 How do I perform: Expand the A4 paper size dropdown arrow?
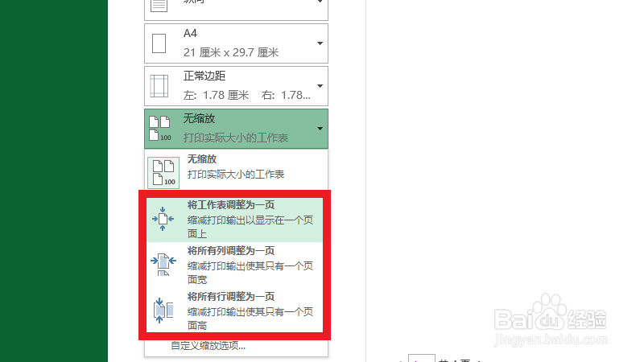[x=320, y=43]
